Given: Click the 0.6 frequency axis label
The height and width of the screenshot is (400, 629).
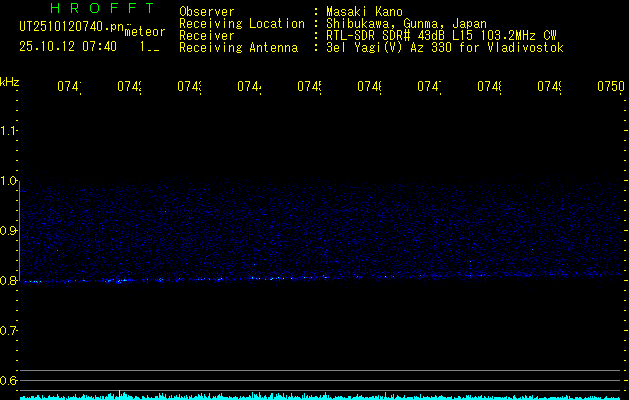Looking at the screenshot, I should [x=10, y=381].
